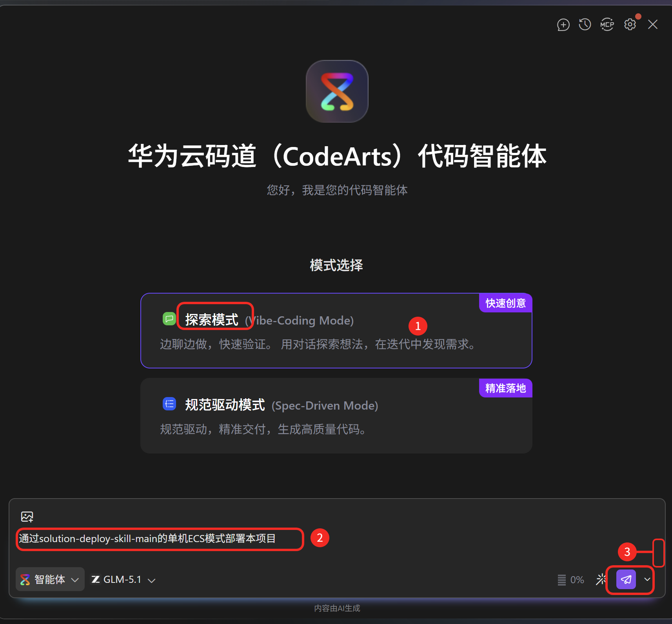Open settings gear icon

tap(630, 25)
